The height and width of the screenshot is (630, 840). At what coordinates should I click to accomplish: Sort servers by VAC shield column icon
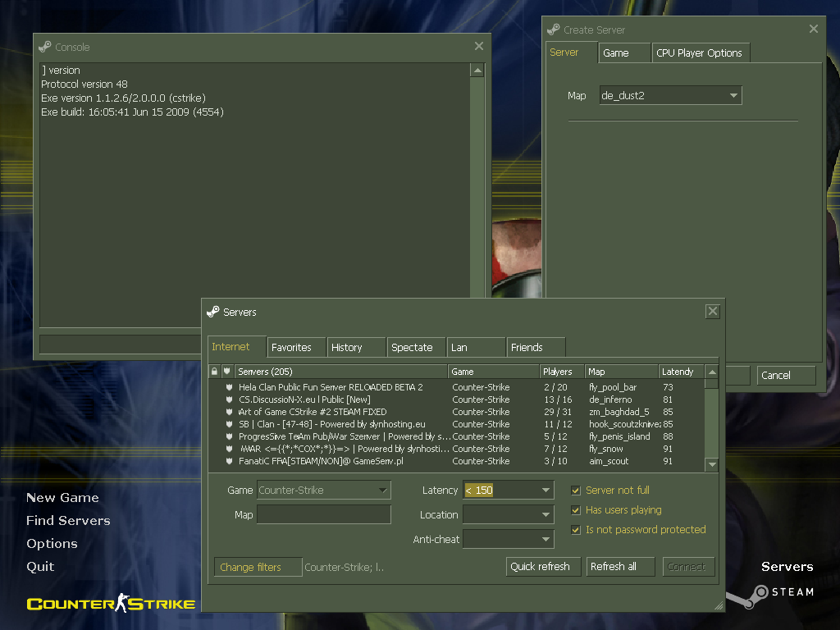(x=226, y=372)
